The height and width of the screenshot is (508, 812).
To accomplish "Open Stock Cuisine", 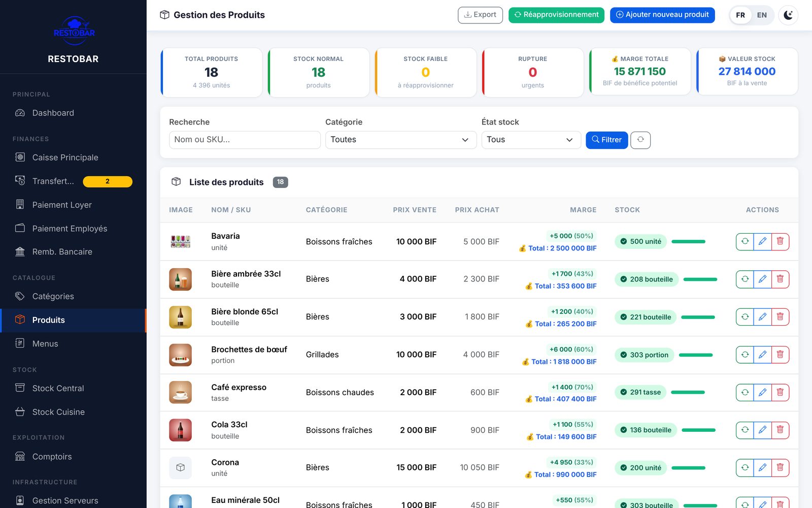I will 73,412.
